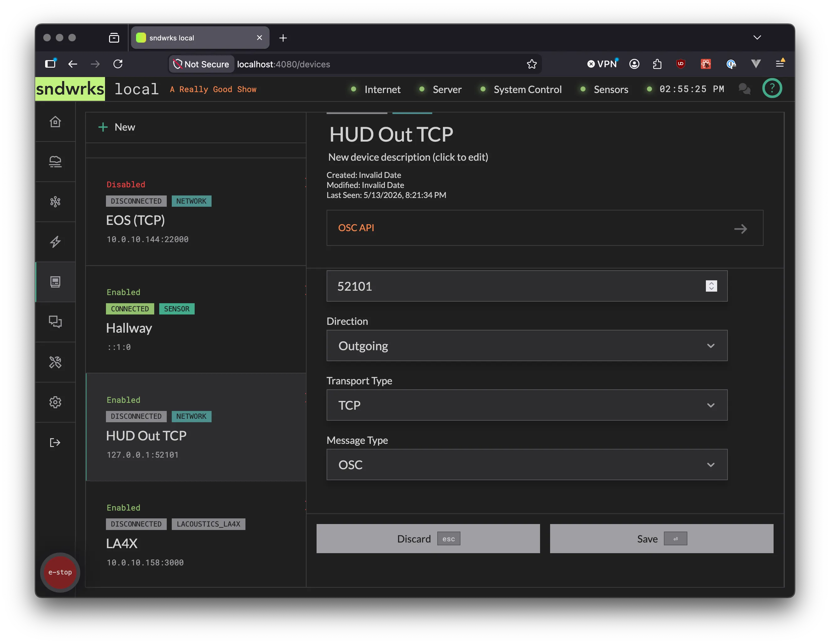Open the browser profile account icon
The image size is (830, 644).
634,64
